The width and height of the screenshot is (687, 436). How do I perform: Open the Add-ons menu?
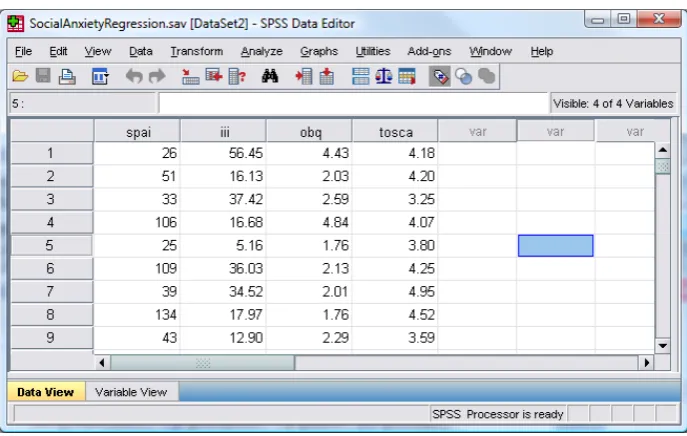[x=429, y=51]
